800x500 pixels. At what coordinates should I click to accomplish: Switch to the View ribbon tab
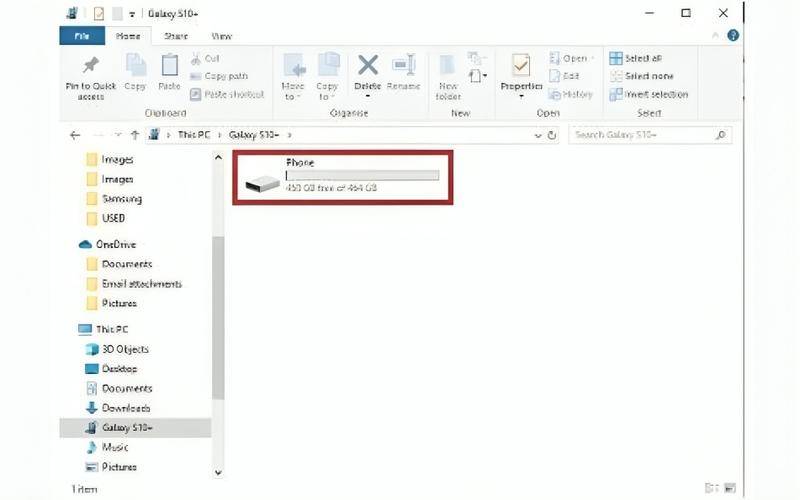point(221,36)
